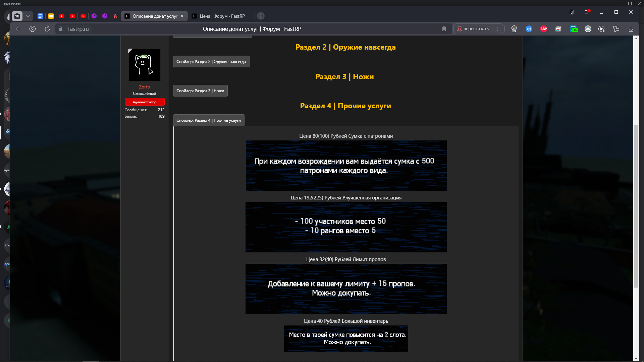Screen dimensions: 644x362
Task: Click the fastrp.ru address field
Action: 78,29
